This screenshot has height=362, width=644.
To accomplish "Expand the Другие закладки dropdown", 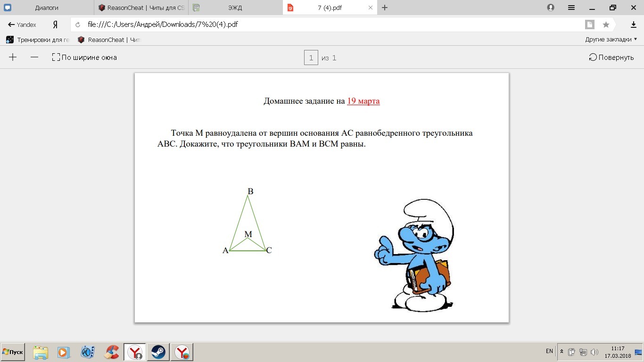I will pos(611,40).
